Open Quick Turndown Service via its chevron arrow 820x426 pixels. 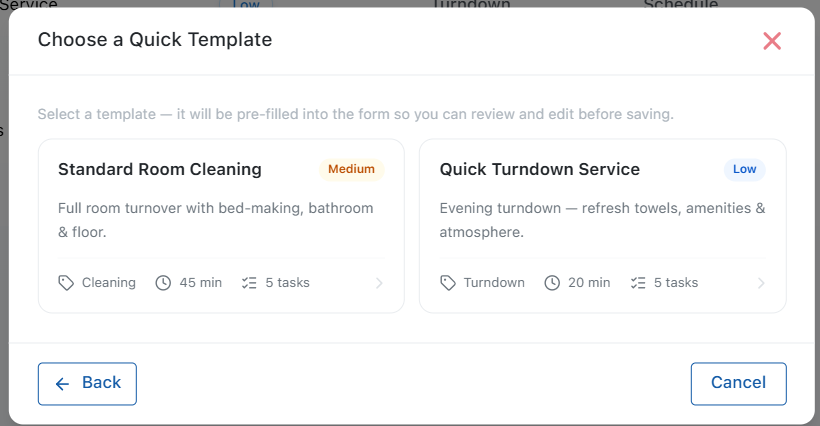[x=761, y=283]
